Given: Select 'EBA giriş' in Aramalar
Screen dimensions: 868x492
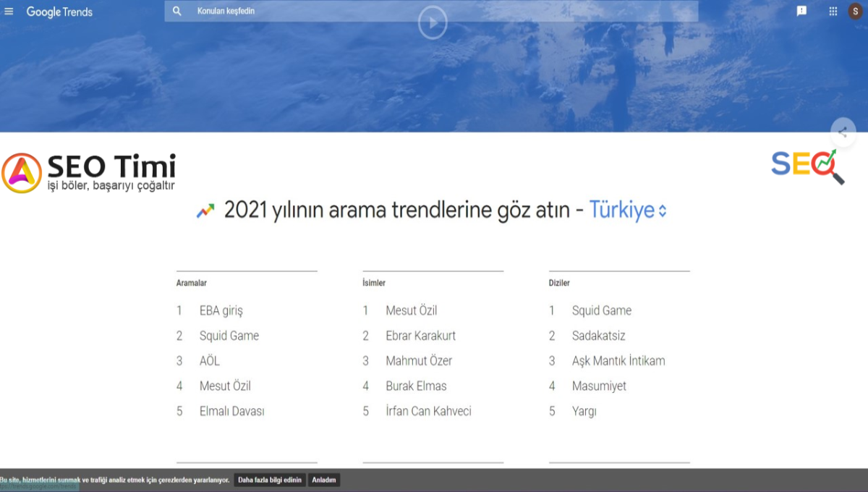Looking at the screenshot, I should click(221, 311).
